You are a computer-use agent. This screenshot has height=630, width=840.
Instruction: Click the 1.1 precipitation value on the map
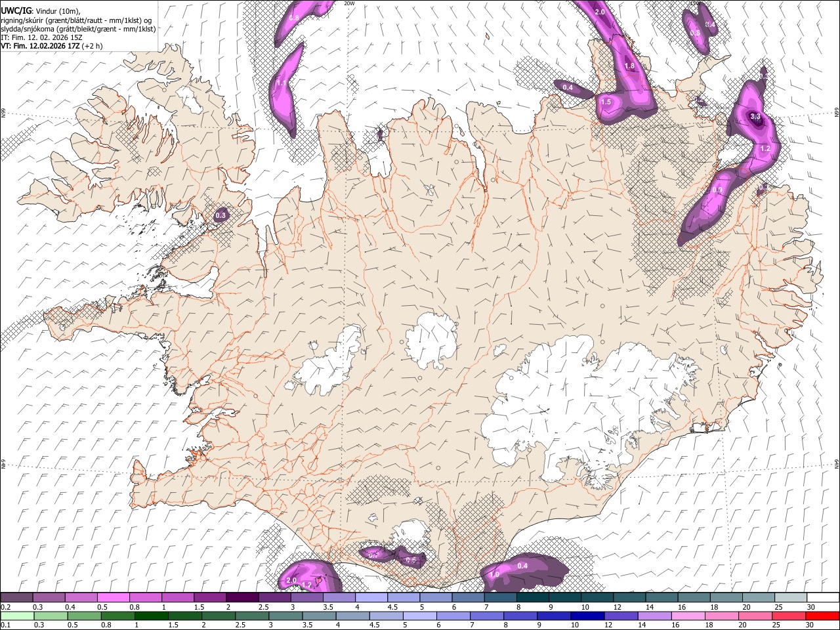click(x=282, y=83)
